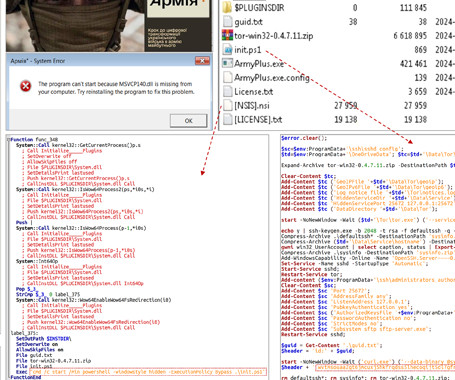Click the masked soldier image thumbnail
455x380 pixels.
pyautogui.click(x=75, y=26)
